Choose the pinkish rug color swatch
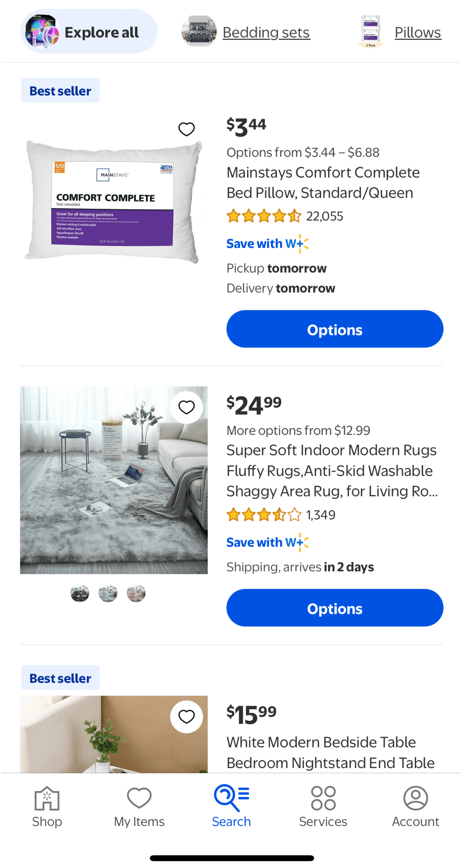Viewport: 461px width, 868px height. [x=136, y=593]
